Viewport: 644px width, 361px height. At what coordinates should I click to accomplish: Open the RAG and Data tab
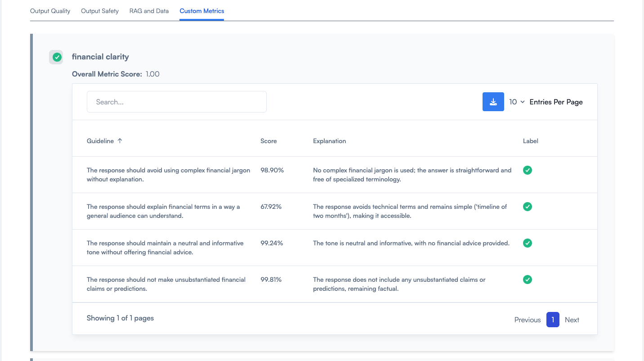coord(149,11)
